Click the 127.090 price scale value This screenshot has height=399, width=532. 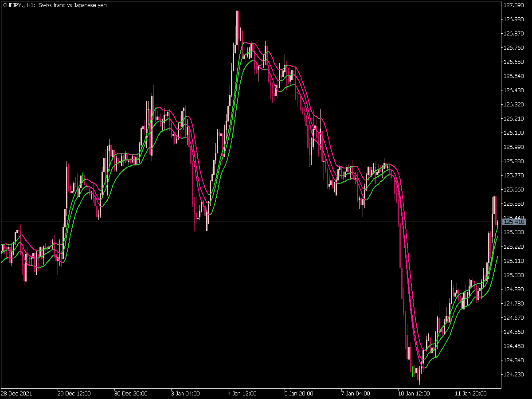coord(514,5)
